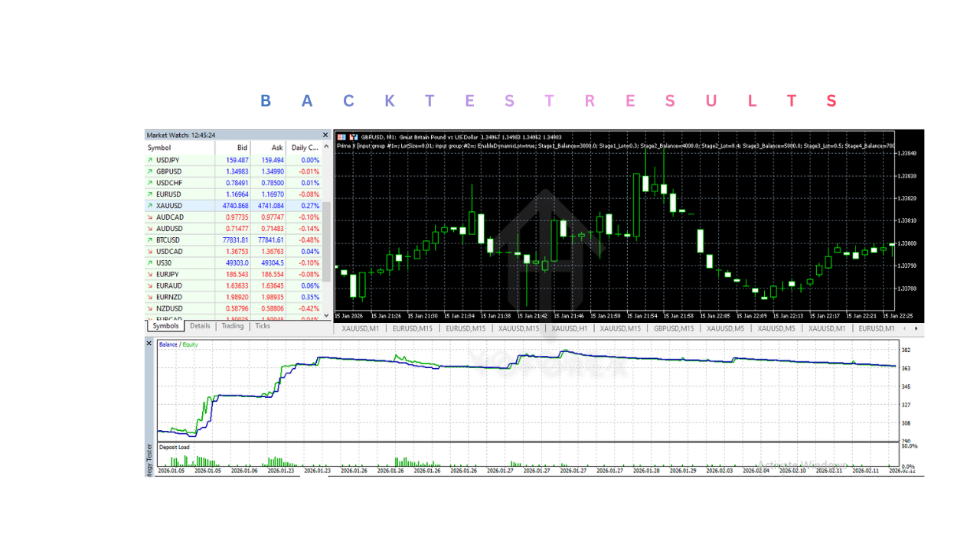The image size is (980, 551).
Task: Close the Strategy Tester results panel
Action: pos(149,343)
